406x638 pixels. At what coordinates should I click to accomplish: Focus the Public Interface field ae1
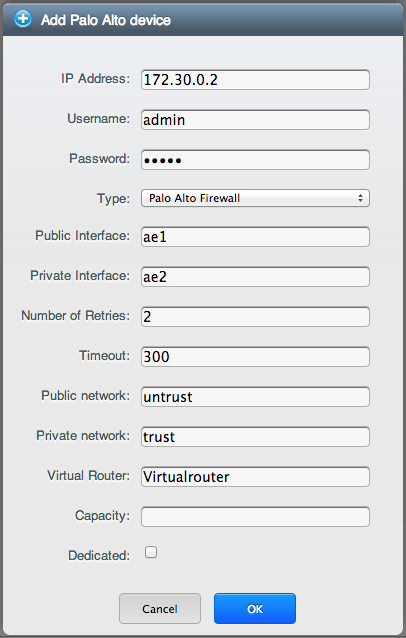click(255, 237)
